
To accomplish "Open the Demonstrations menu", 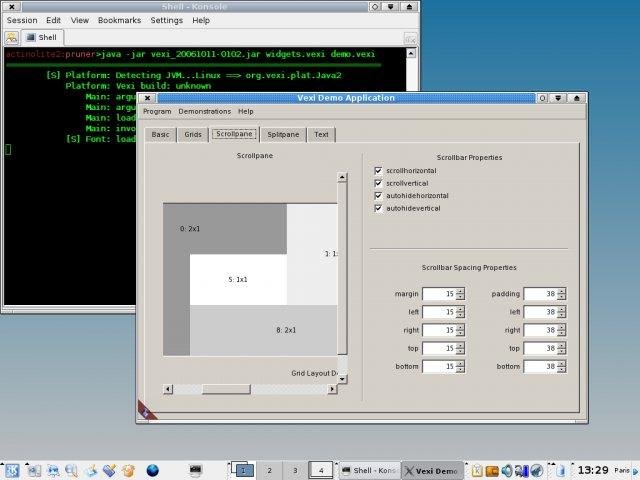I will coord(204,111).
